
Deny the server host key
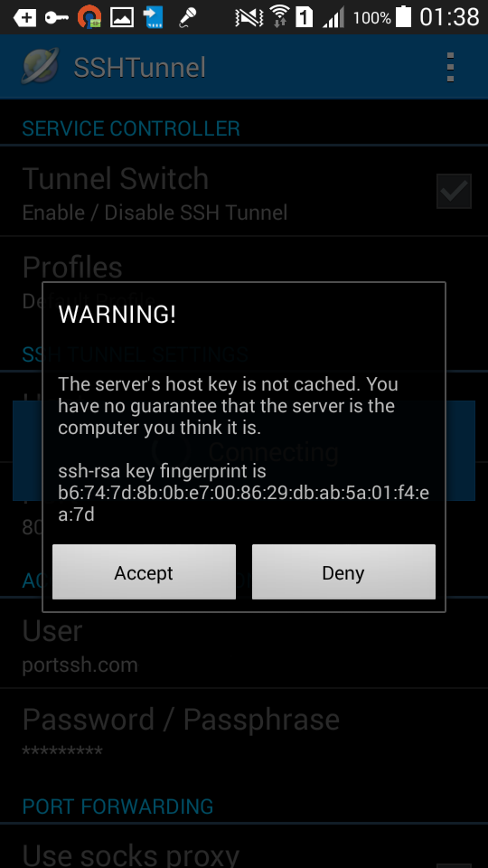pyautogui.click(x=343, y=571)
